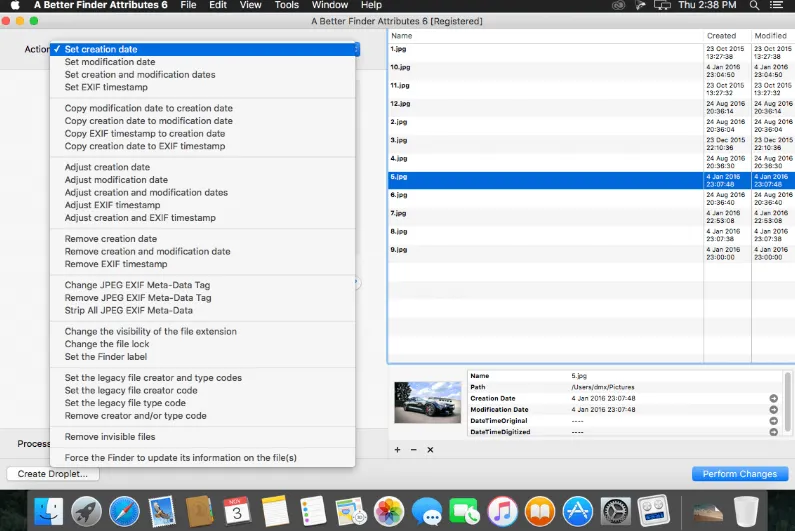Open the Apple menu
The height and width of the screenshot is (531, 795).
[x=15, y=6]
